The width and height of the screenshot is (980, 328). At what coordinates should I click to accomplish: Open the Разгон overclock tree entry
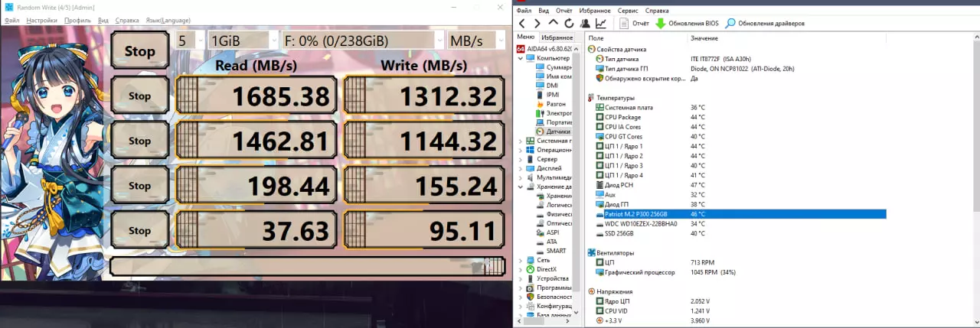[551, 104]
